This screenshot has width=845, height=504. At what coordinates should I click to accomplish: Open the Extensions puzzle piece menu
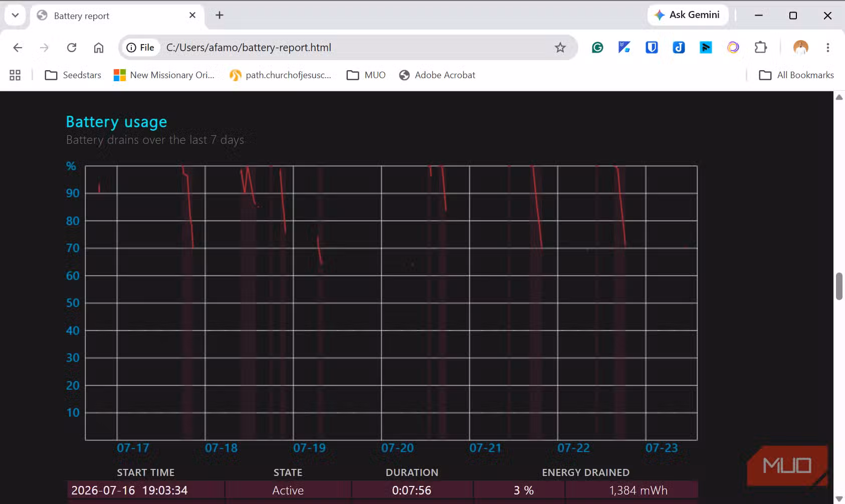tap(761, 48)
